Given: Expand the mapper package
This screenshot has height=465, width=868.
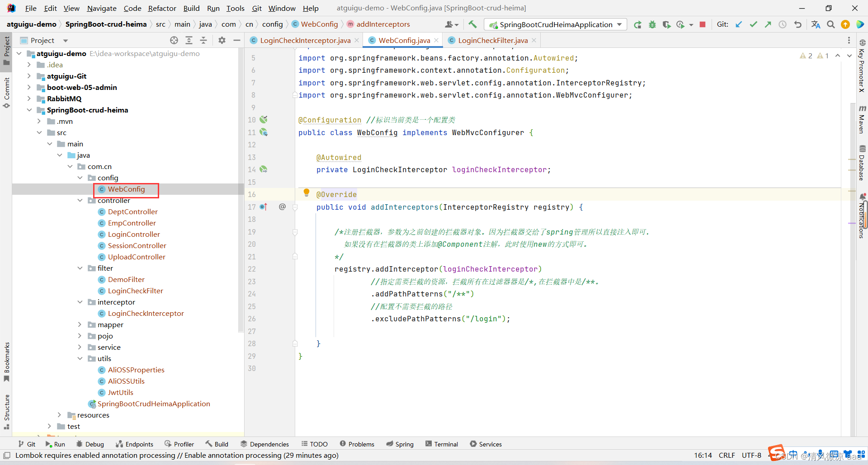Looking at the screenshot, I should (80, 324).
